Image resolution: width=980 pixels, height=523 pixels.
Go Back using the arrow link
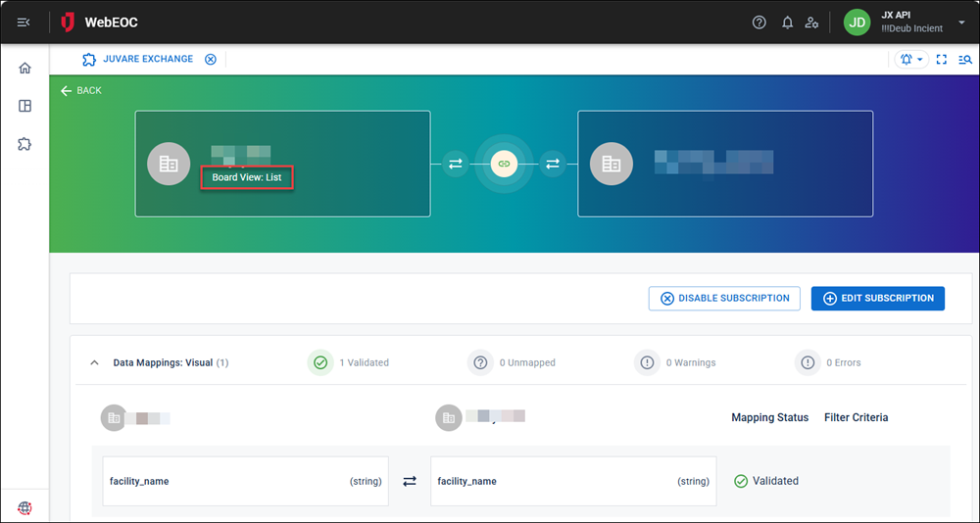(x=80, y=91)
